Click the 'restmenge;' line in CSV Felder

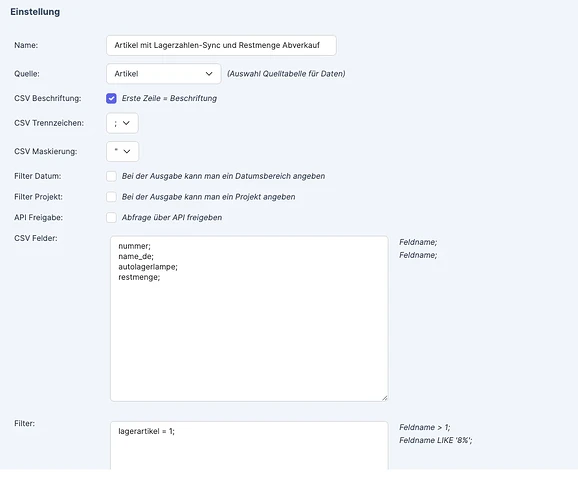tap(139, 277)
